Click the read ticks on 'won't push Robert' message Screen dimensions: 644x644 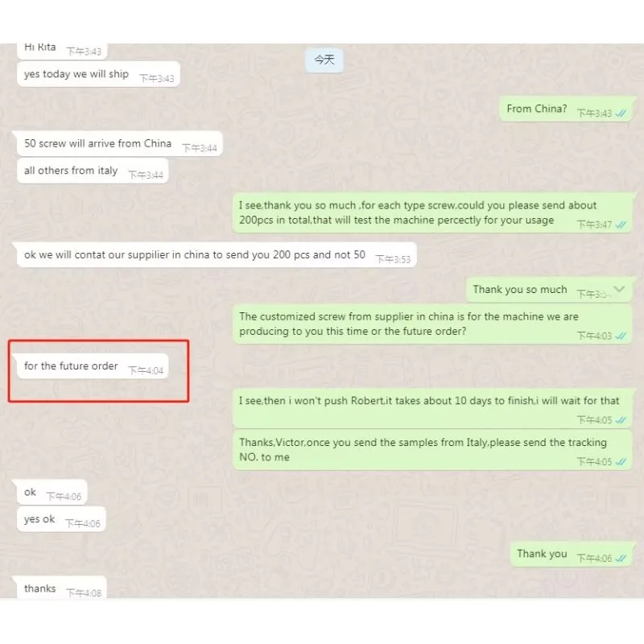tap(621, 420)
